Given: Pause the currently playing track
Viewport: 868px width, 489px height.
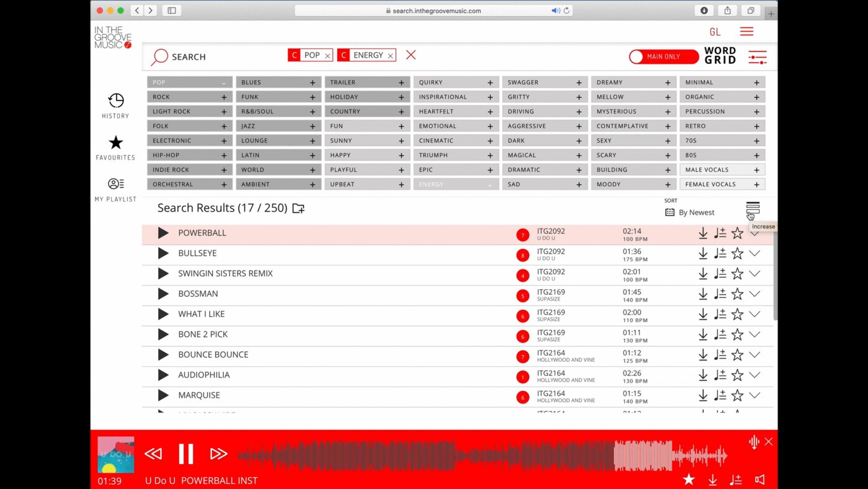Looking at the screenshot, I should pos(186,454).
